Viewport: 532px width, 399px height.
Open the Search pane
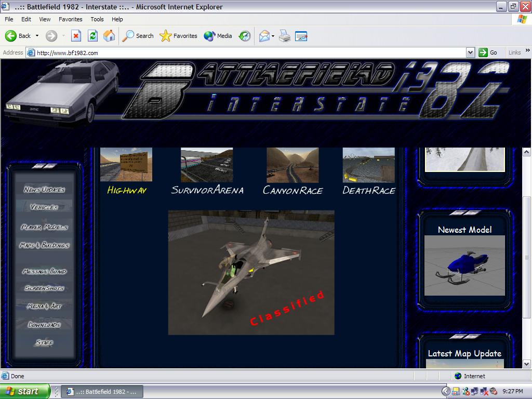pos(138,36)
